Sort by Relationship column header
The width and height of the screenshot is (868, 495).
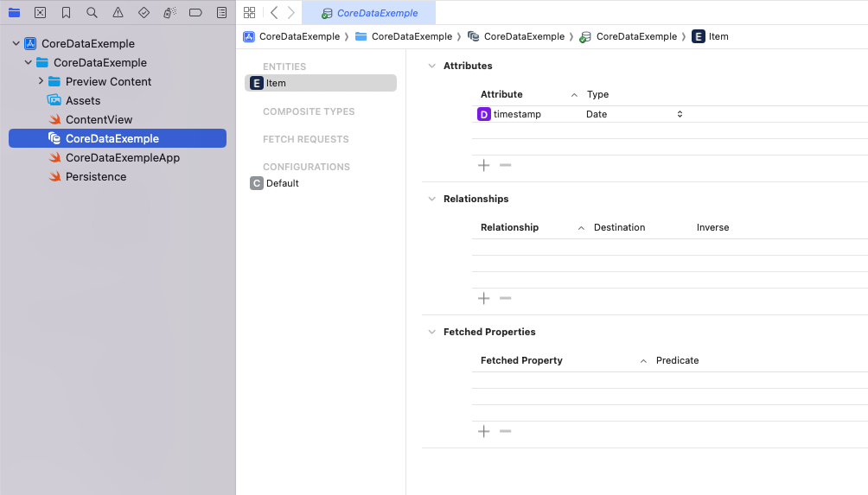509,227
